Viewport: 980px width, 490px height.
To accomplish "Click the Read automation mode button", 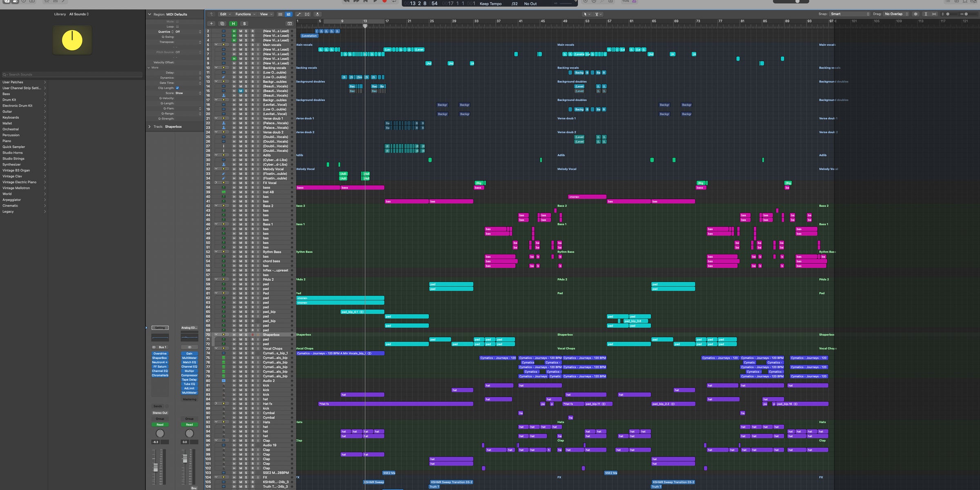I will pyautogui.click(x=160, y=424).
